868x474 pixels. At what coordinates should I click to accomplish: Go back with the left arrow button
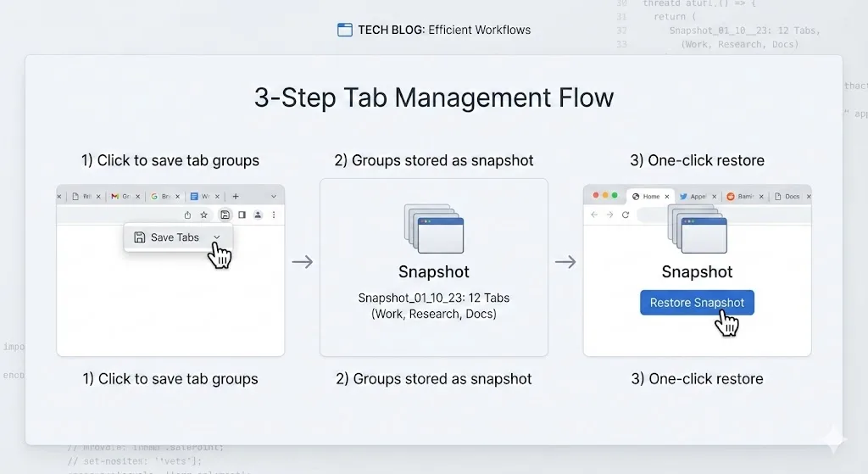(x=594, y=215)
